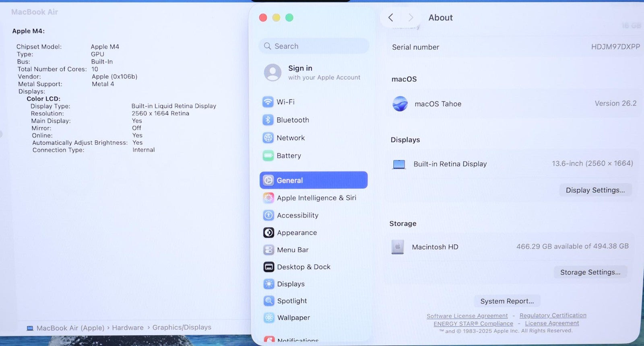Click the Display Settings button

(595, 190)
